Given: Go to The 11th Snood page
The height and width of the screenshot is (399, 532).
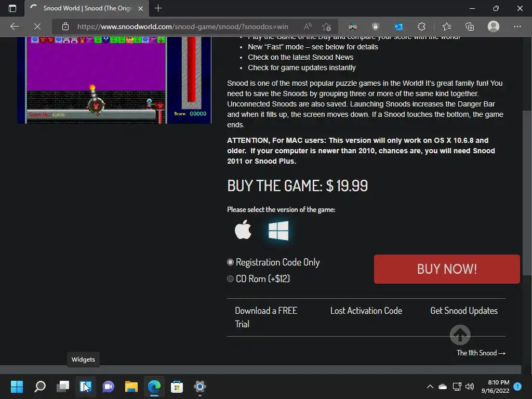Looking at the screenshot, I should click(481, 353).
